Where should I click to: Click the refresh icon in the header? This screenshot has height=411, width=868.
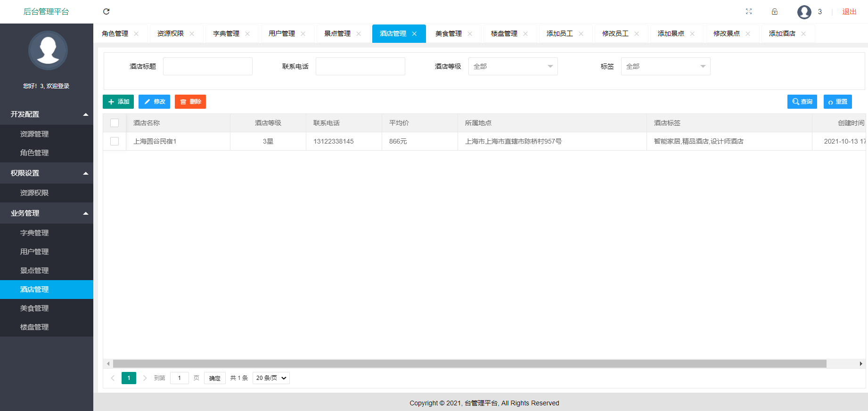click(x=106, y=12)
